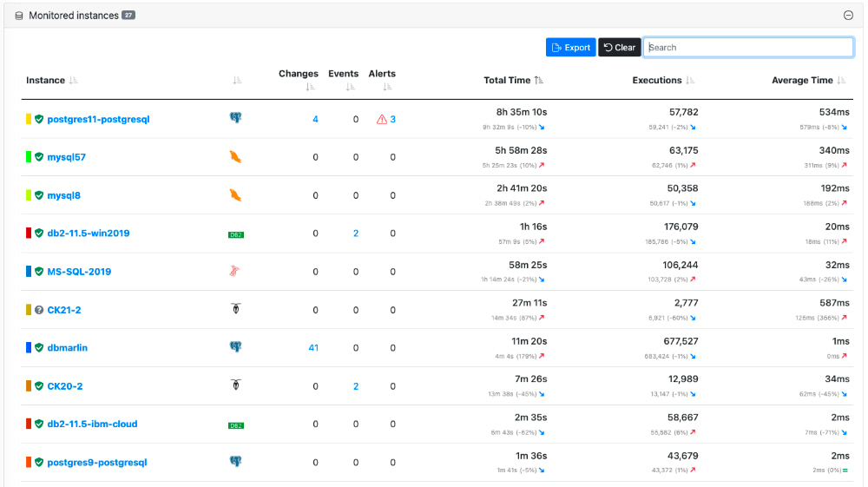Open mysql57 instance

[x=67, y=157]
